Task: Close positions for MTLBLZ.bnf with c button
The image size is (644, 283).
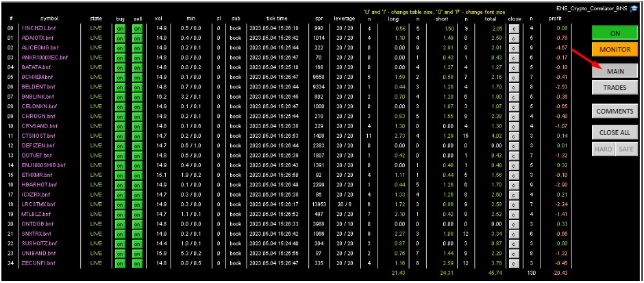Action: click(x=515, y=214)
